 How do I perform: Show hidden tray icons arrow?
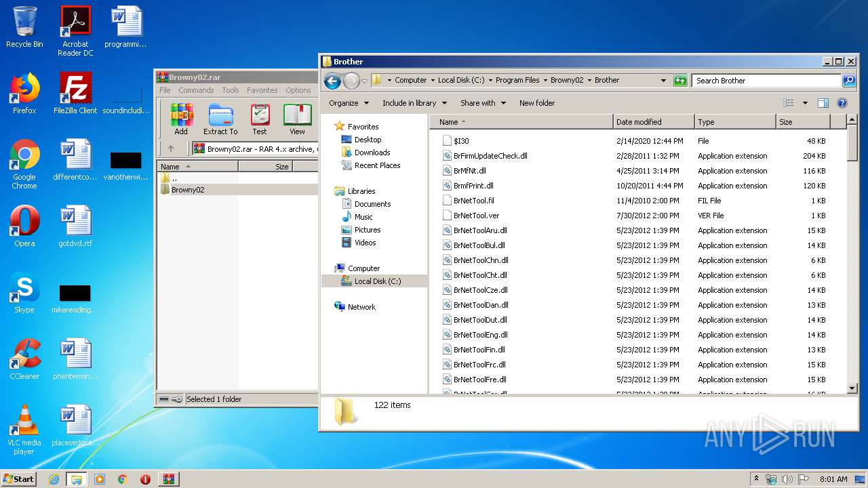756,479
